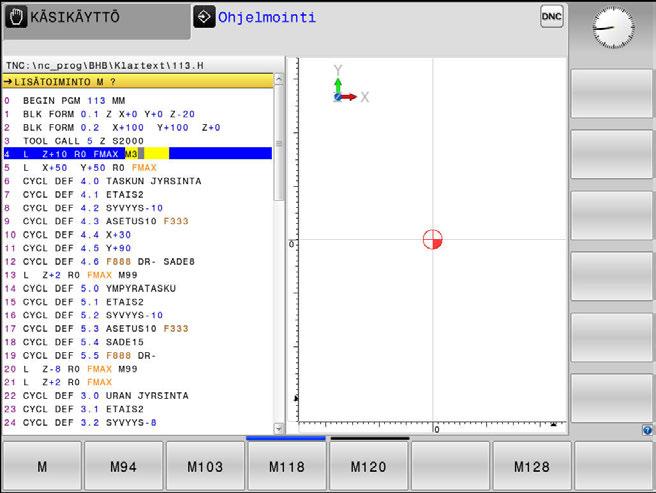Click the analog clock display
The image size is (656, 493).
(x=613, y=28)
